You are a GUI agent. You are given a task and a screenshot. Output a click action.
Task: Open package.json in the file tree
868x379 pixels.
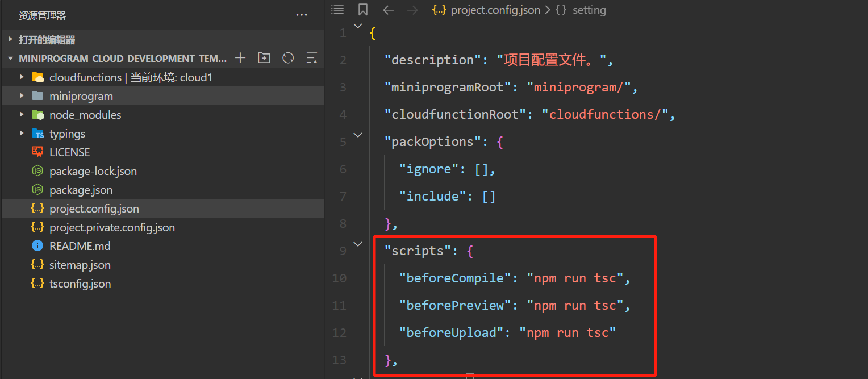point(81,190)
